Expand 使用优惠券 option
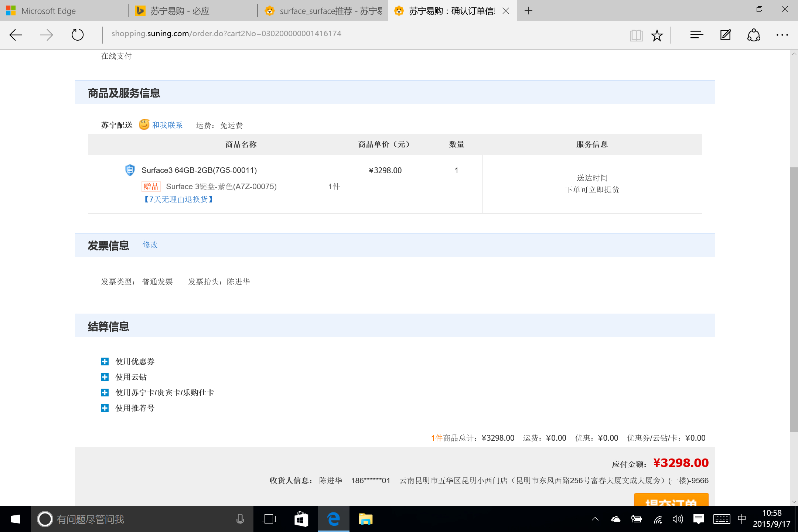 point(105,361)
